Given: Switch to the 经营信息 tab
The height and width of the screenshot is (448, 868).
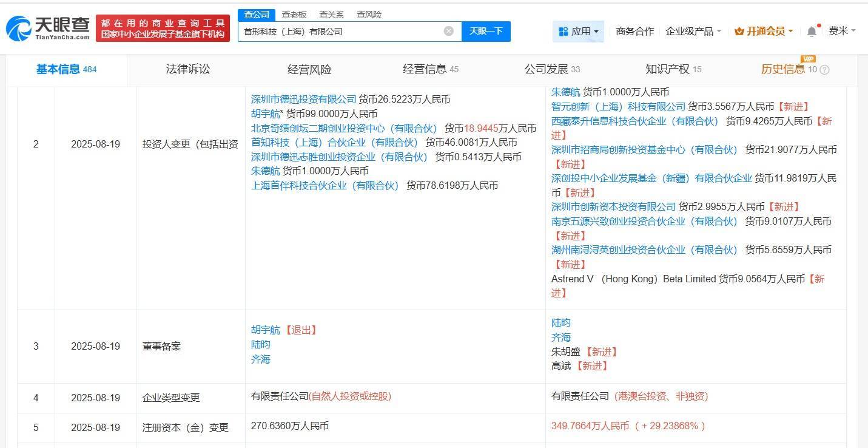Looking at the screenshot, I should tap(431, 69).
